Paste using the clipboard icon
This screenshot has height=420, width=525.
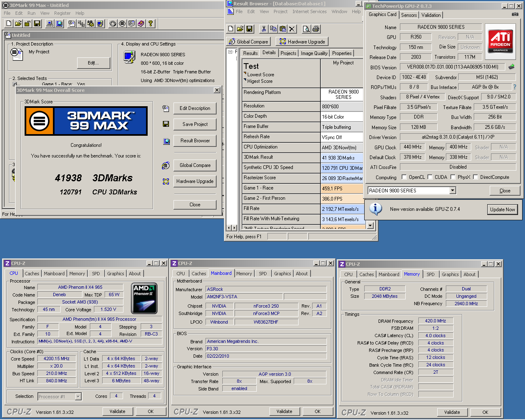coord(283,29)
